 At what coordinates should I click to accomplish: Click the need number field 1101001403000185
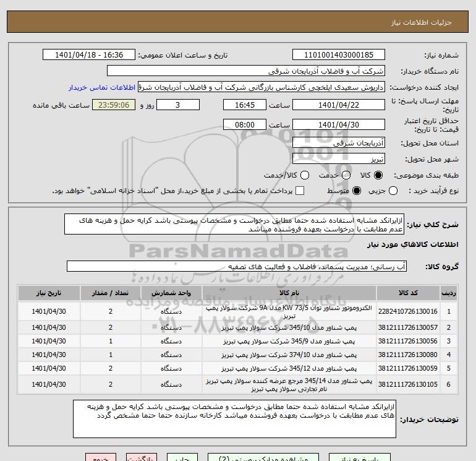339,54
